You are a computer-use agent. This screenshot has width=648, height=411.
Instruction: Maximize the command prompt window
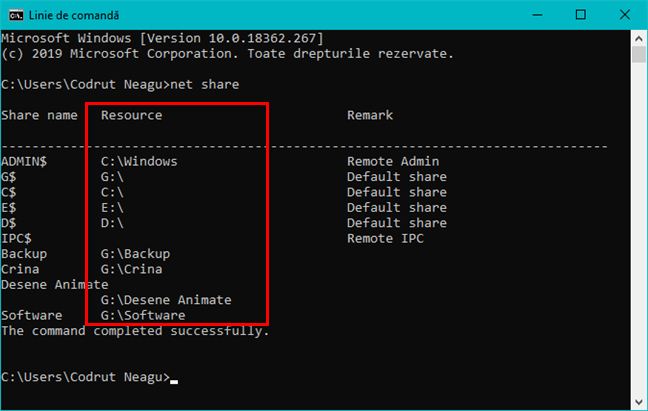(579, 15)
